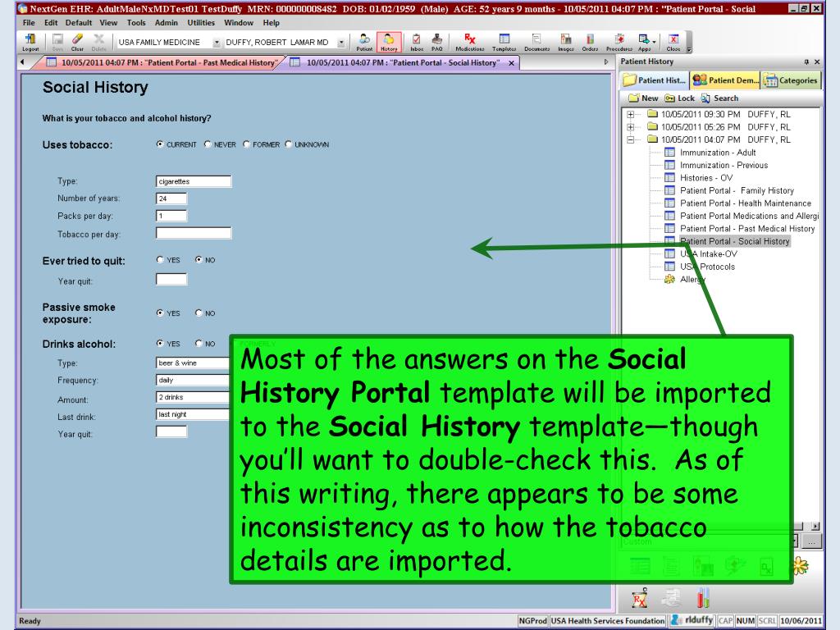Click the Logout toolbar icon

coord(30,42)
